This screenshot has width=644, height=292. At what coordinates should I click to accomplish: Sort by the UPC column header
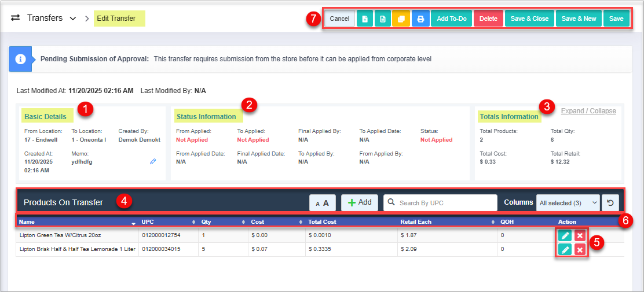[167, 221]
